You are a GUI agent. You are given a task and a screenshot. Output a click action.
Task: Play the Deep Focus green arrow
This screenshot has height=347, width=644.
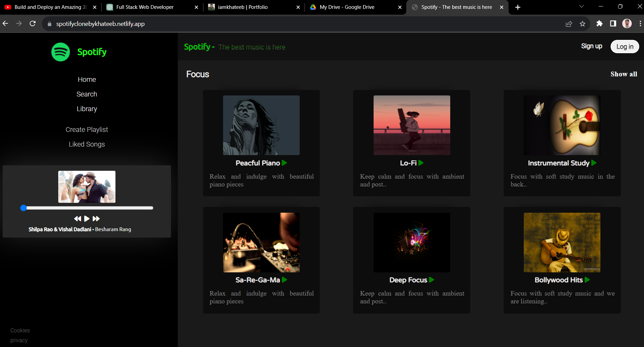coord(431,280)
